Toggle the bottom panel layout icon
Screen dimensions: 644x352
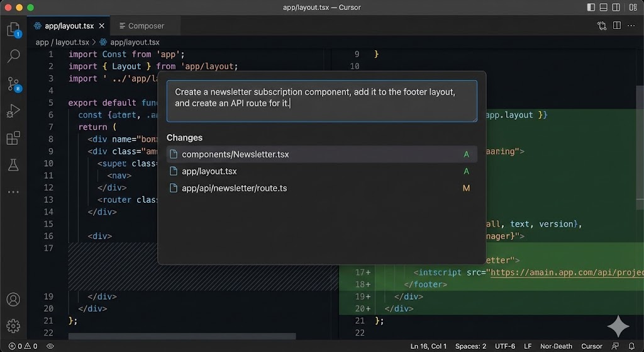point(603,7)
